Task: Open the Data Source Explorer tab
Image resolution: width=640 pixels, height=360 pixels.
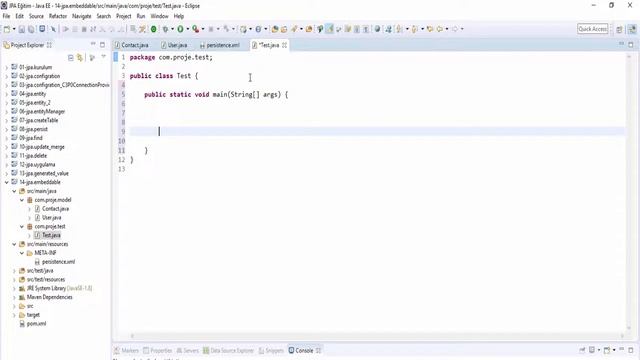Action: 229,351
